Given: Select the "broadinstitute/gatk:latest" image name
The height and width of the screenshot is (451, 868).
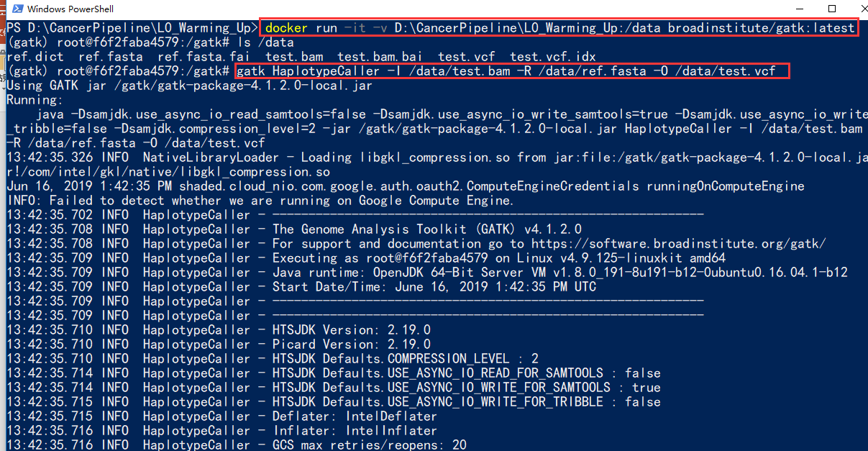Looking at the screenshot, I should tap(762, 28).
